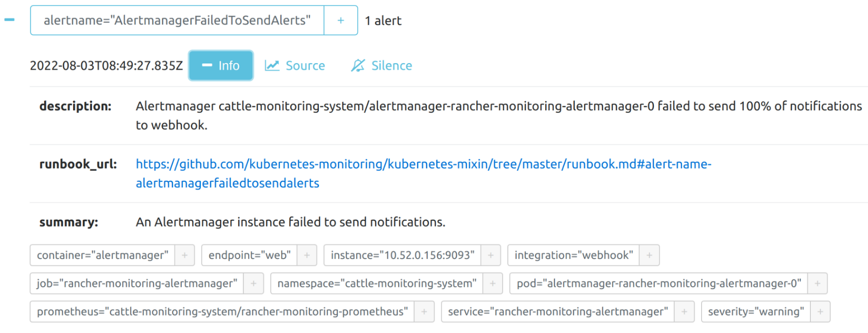The height and width of the screenshot is (333, 868).
Task: Add container="alertmanager" label to filter
Action: [x=185, y=255]
